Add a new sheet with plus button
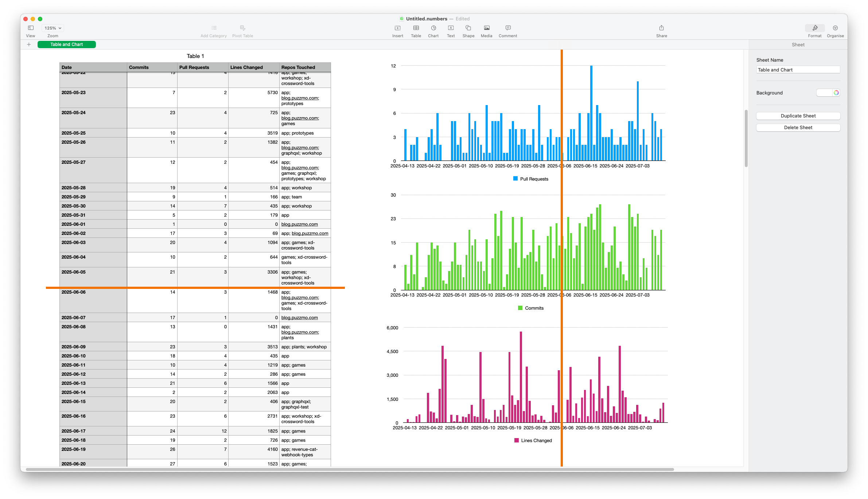Image resolution: width=868 pixels, height=499 pixels. coord(29,45)
